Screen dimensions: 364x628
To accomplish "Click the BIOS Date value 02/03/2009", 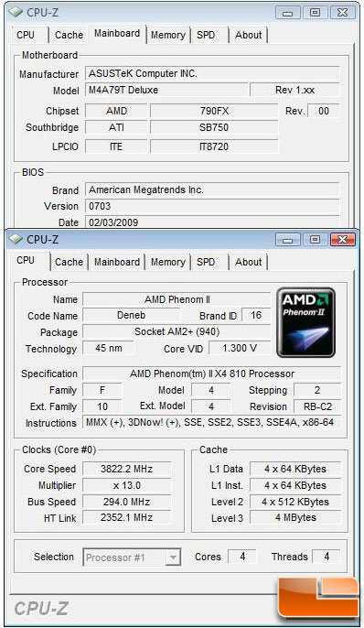I will 212,222.
